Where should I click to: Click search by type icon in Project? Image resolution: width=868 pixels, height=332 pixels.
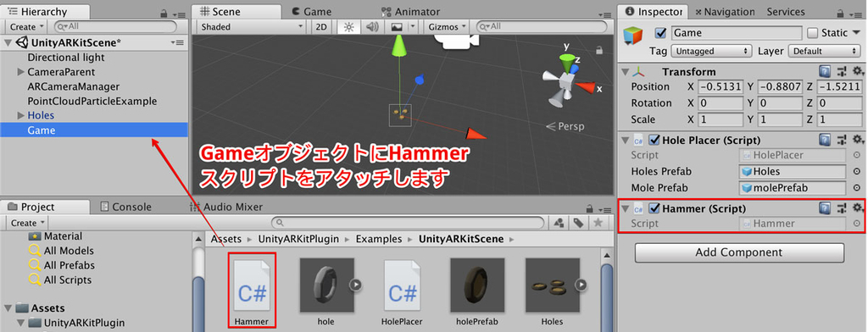pos(559,223)
